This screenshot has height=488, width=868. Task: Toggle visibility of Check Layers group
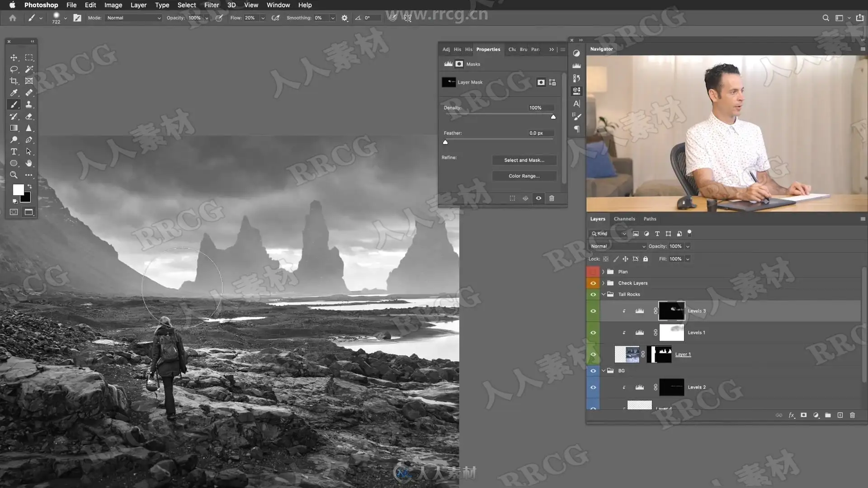593,283
